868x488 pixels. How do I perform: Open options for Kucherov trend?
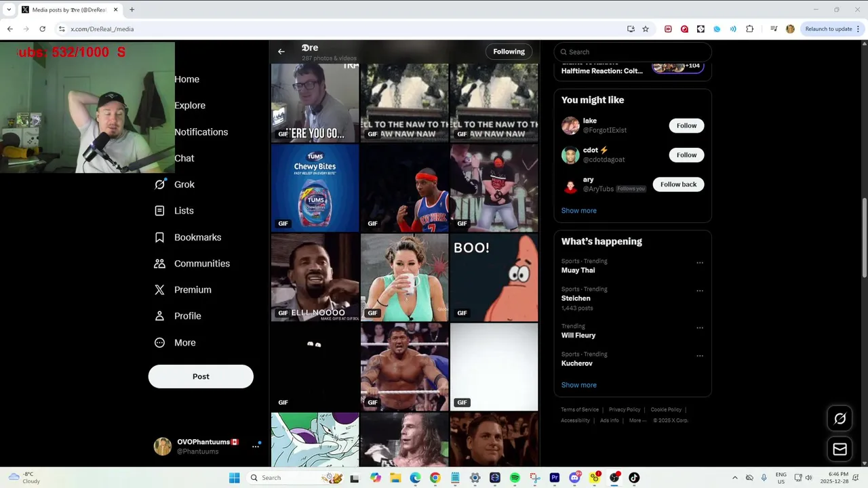[700, 356]
